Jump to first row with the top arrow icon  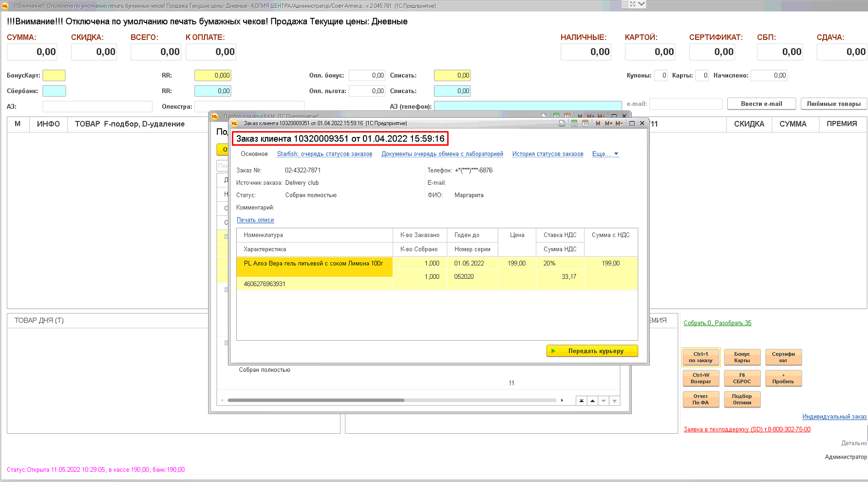click(581, 401)
